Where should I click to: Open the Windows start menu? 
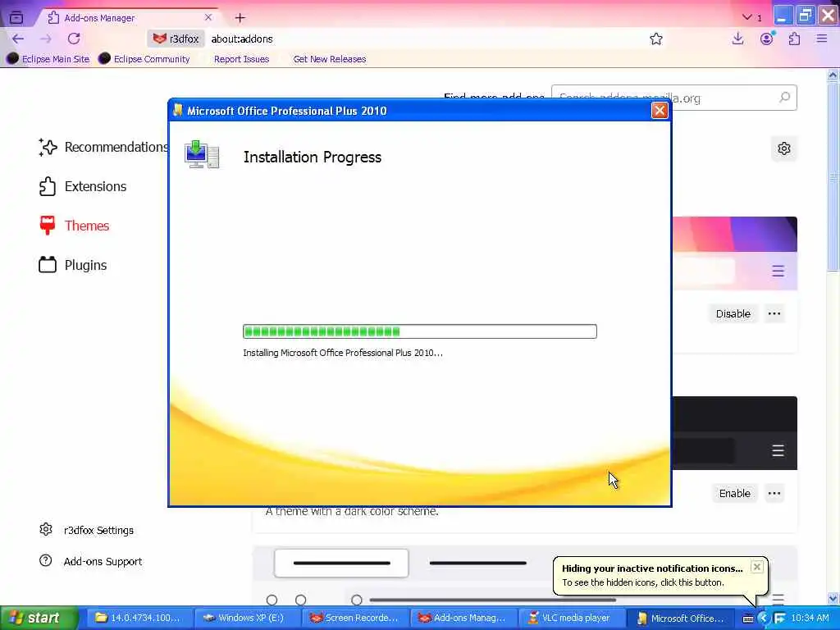click(39, 618)
